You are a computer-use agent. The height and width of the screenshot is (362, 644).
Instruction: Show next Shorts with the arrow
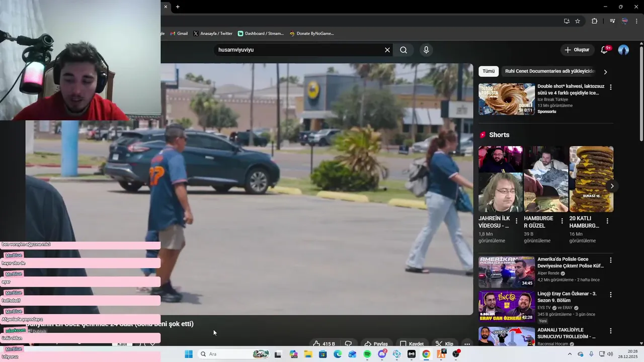pyautogui.click(x=612, y=186)
